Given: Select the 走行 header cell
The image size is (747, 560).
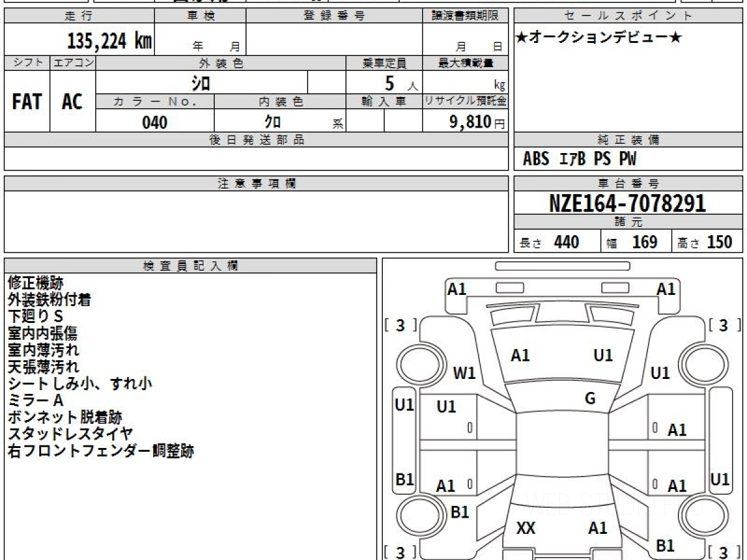Looking at the screenshot, I should (79, 16).
